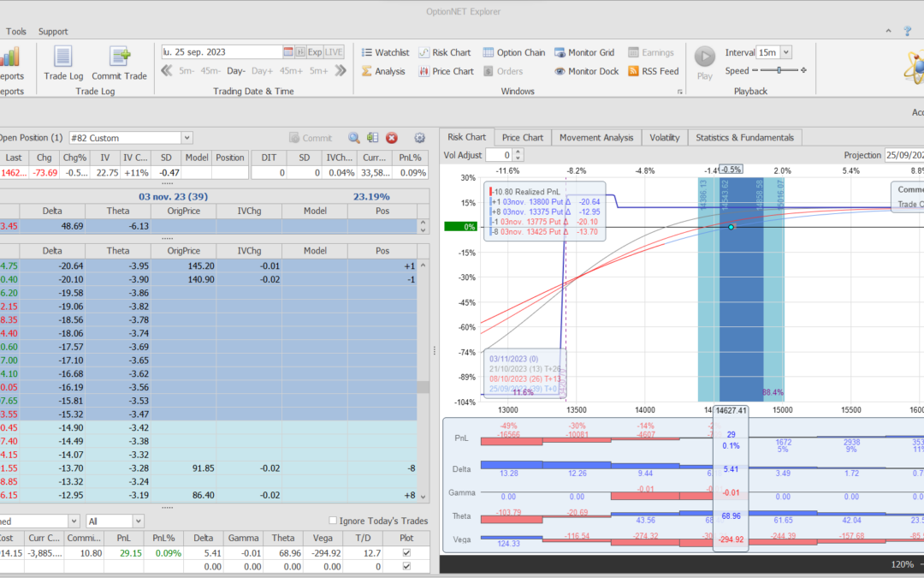This screenshot has height=578, width=924.
Task: Open the RSS Feed window
Action: tap(653, 71)
